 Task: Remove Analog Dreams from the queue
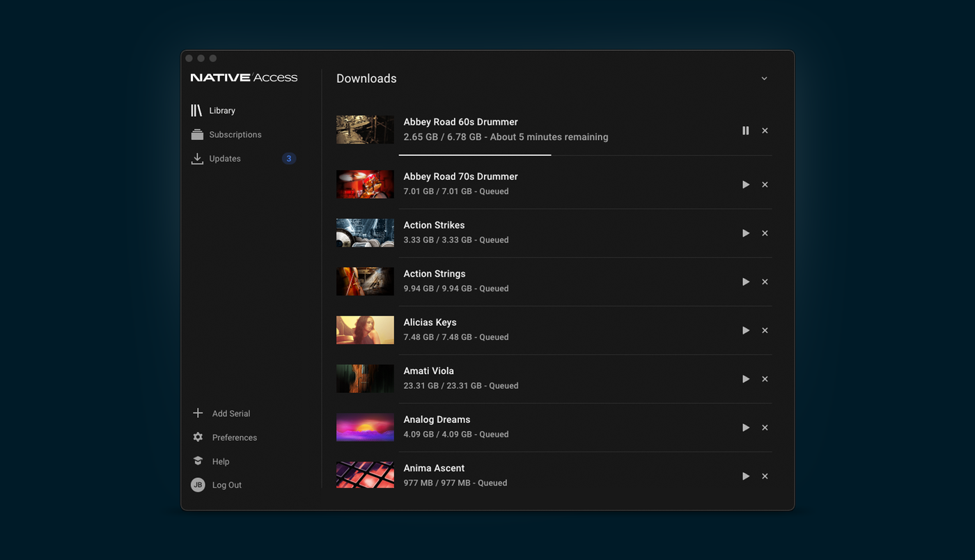coord(765,428)
